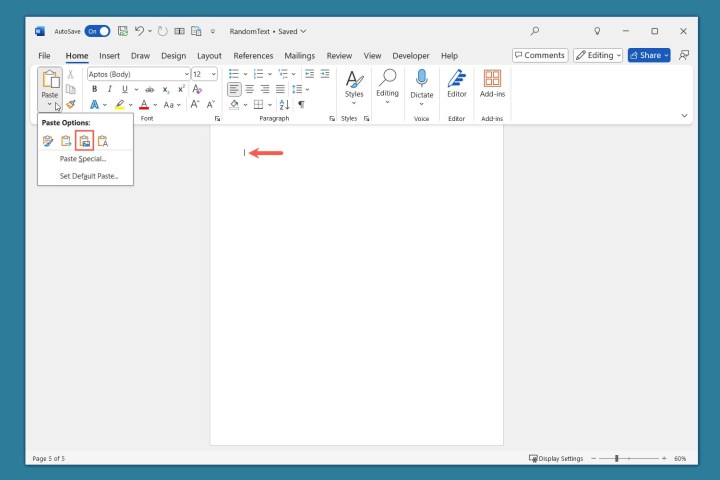Toggle the AutoSave switch
Screen dimensions: 720x480
[97, 31]
